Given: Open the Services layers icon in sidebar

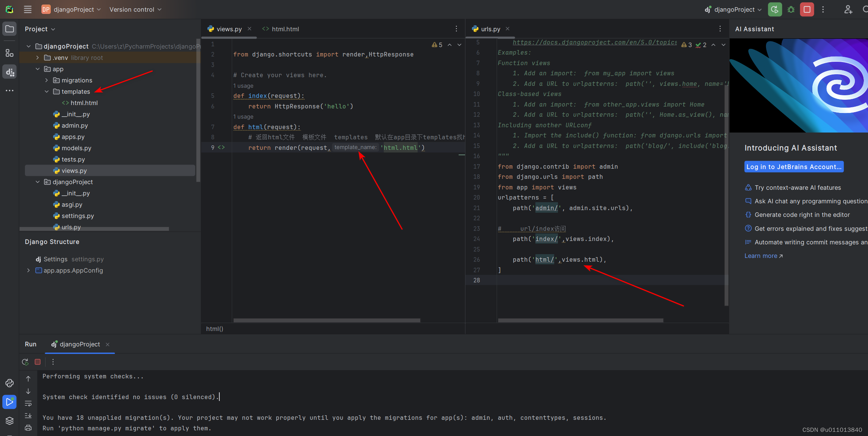Looking at the screenshot, I should coord(9,421).
